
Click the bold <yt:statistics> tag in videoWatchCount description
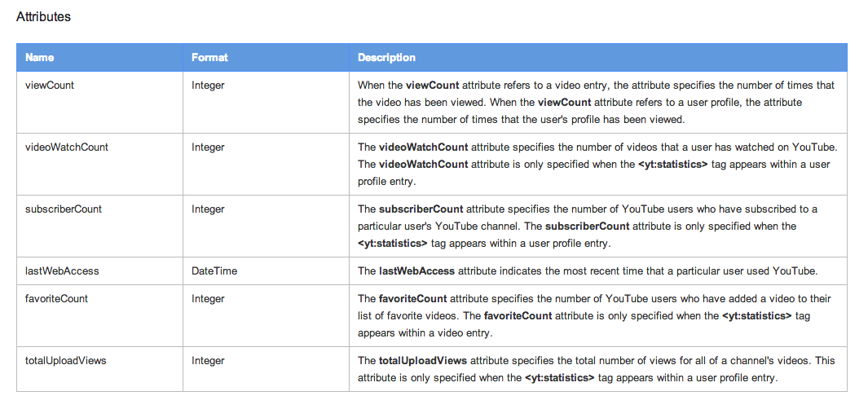[672, 165]
